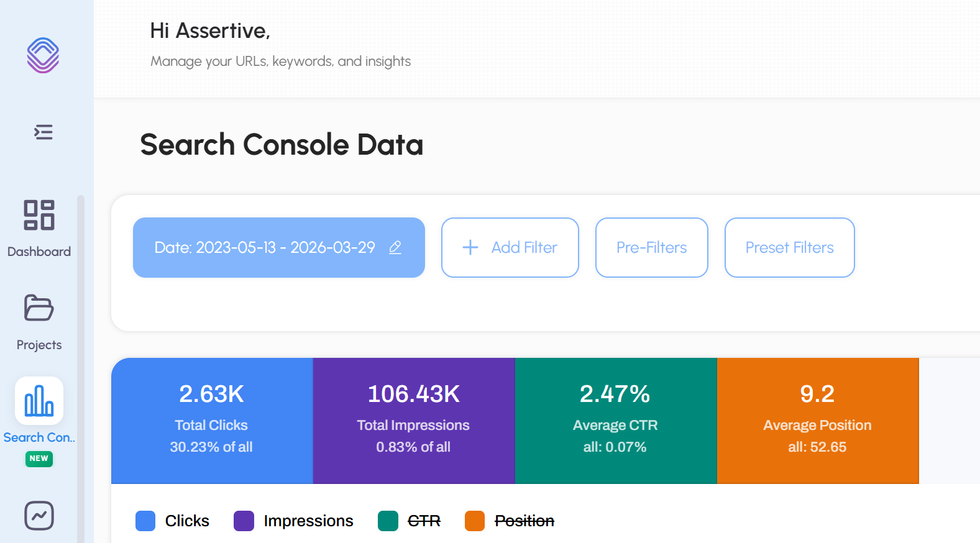The image size is (980, 543).
Task: Open the Preset Filters dropdown
Action: pos(789,247)
